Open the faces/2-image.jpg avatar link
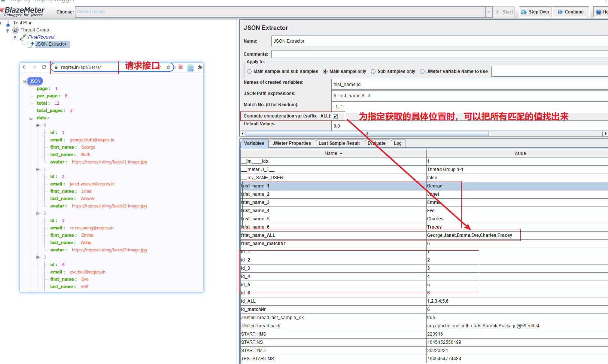This screenshot has width=608, height=364. click(109, 206)
